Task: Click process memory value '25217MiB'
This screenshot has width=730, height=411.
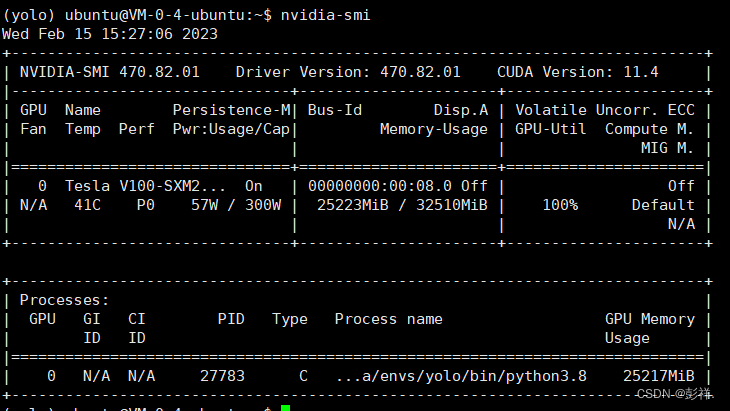Action: pyautogui.click(x=659, y=376)
